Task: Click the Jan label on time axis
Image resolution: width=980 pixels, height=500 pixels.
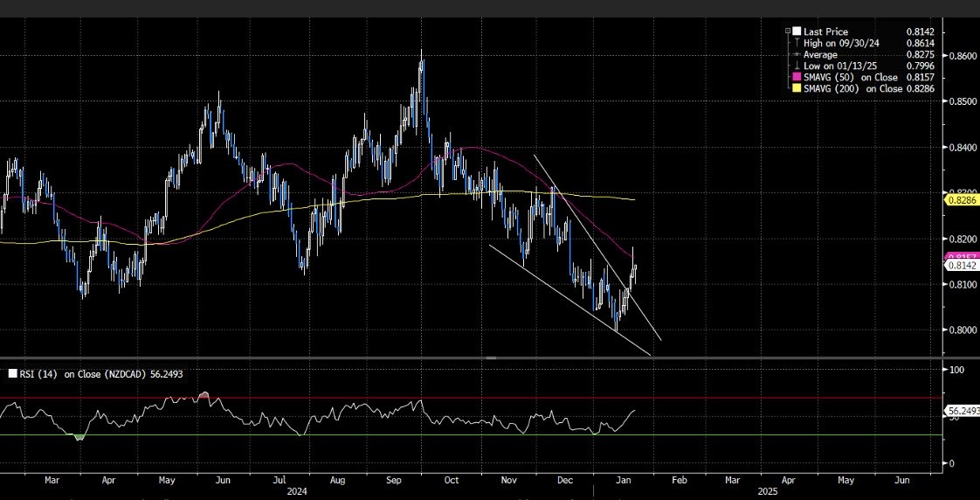Action: tap(622, 481)
